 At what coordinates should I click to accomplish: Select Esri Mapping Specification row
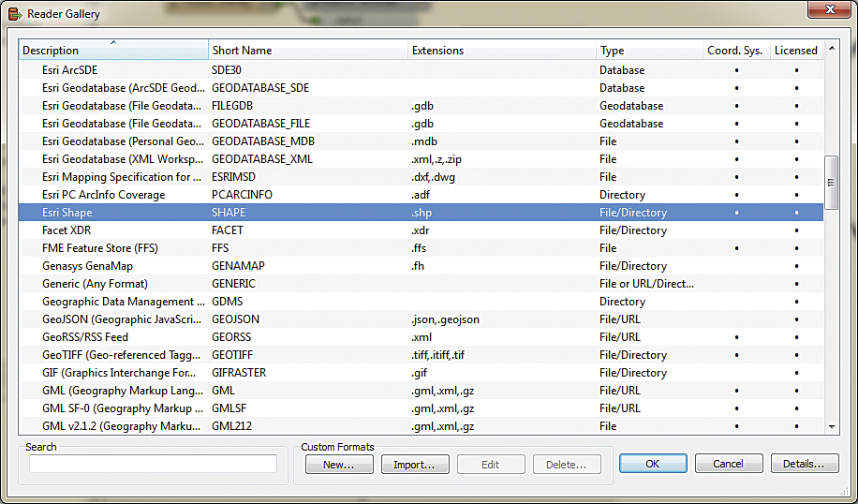click(421, 177)
